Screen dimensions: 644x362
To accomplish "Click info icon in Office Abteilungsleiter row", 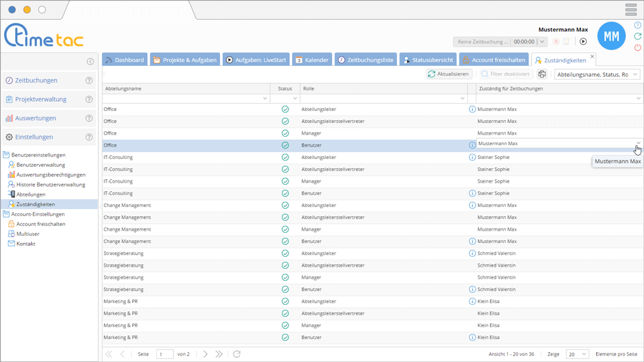I will [x=472, y=109].
